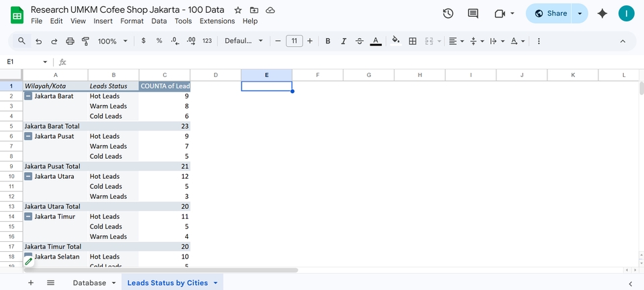Open the text rotation dropdown
The width and height of the screenshot is (644, 290).
coord(517,41)
